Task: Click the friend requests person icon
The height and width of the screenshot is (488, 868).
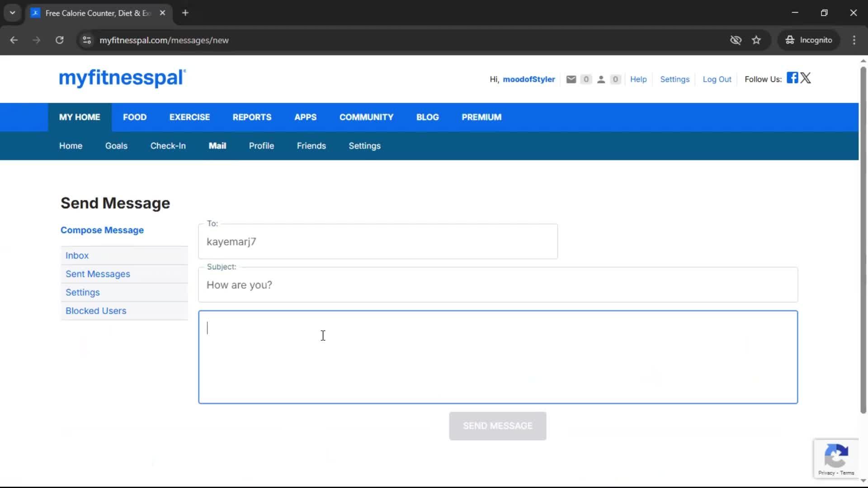Action: [x=601, y=79]
